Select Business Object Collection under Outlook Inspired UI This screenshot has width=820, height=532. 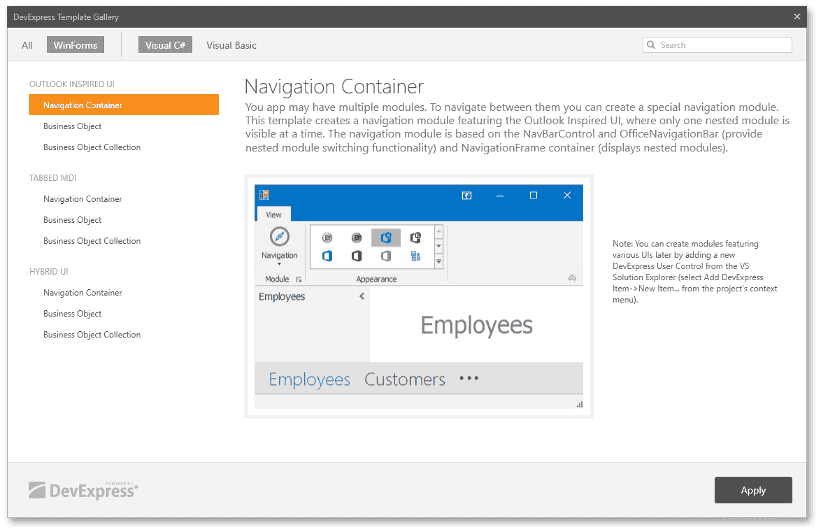92,147
